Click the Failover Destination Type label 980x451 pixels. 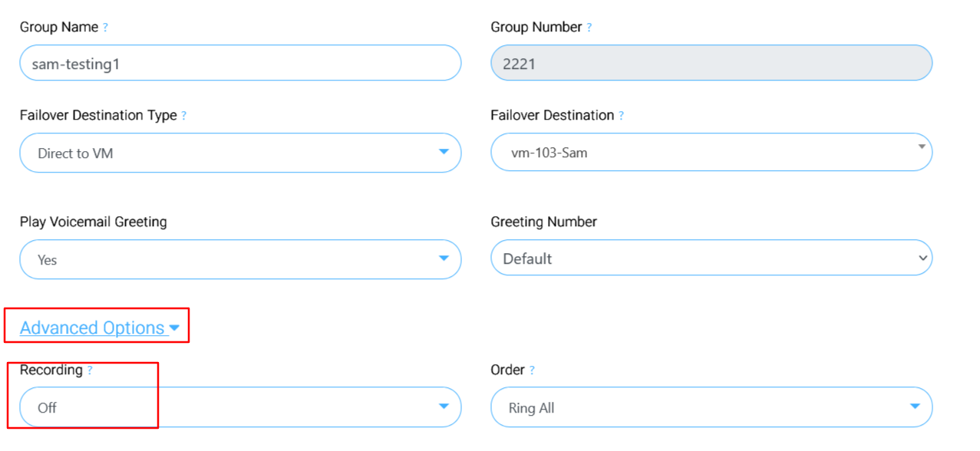(x=98, y=115)
